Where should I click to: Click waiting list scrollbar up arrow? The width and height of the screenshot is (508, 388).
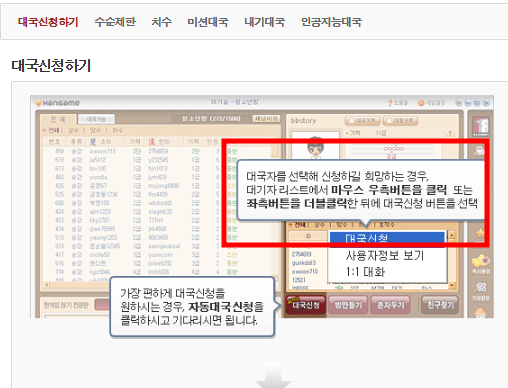click(451, 236)
